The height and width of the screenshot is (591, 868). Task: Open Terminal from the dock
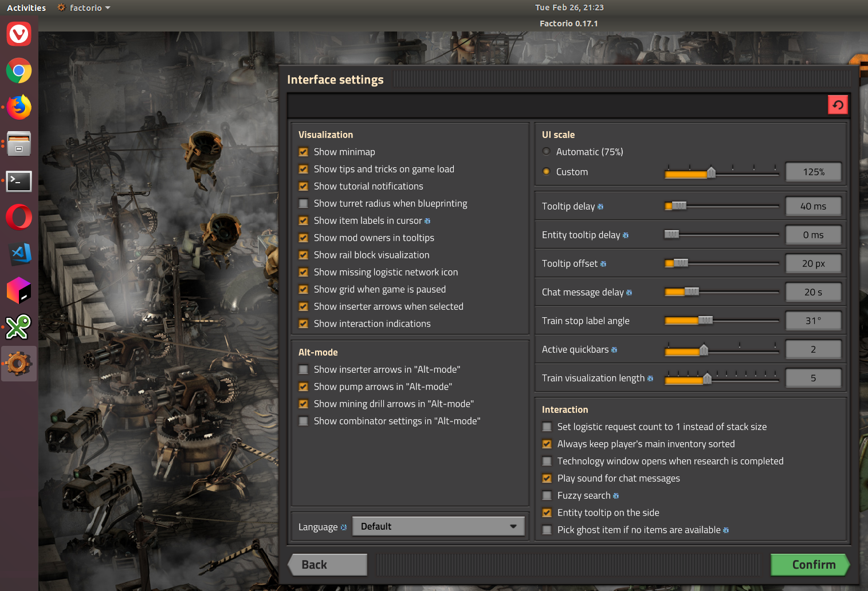pos(19,181)
